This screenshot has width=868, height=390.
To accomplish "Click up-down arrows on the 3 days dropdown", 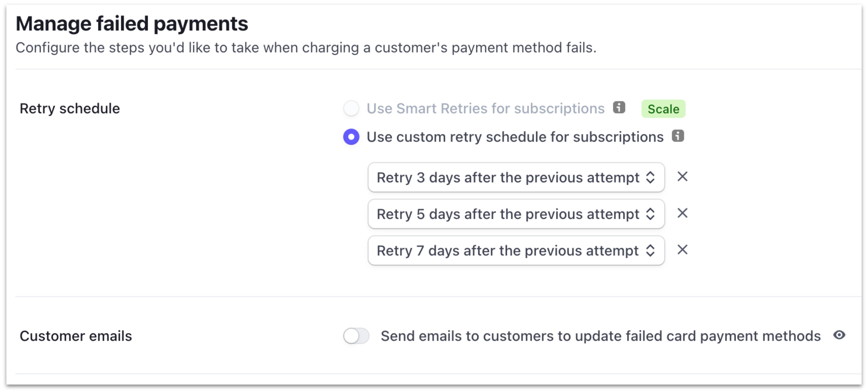I will point(650,177).
